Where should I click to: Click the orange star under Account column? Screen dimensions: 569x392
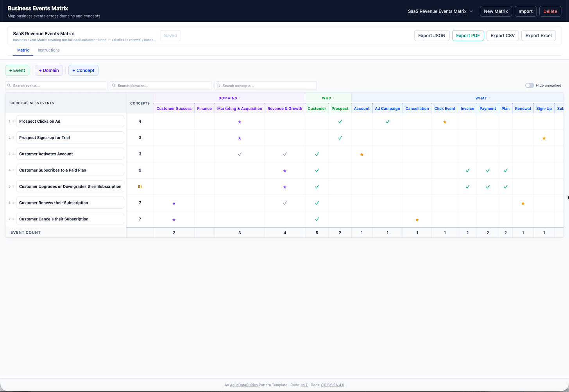[362, 154]
